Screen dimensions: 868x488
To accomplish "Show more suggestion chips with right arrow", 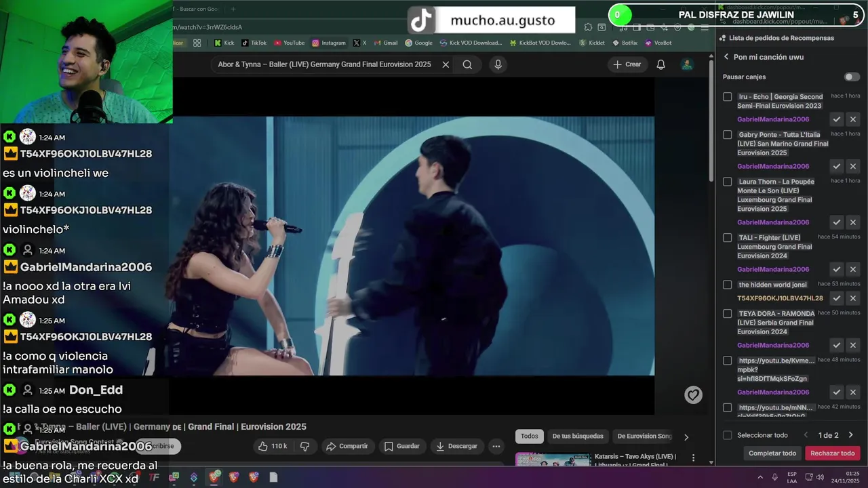I will pos(686,437).
